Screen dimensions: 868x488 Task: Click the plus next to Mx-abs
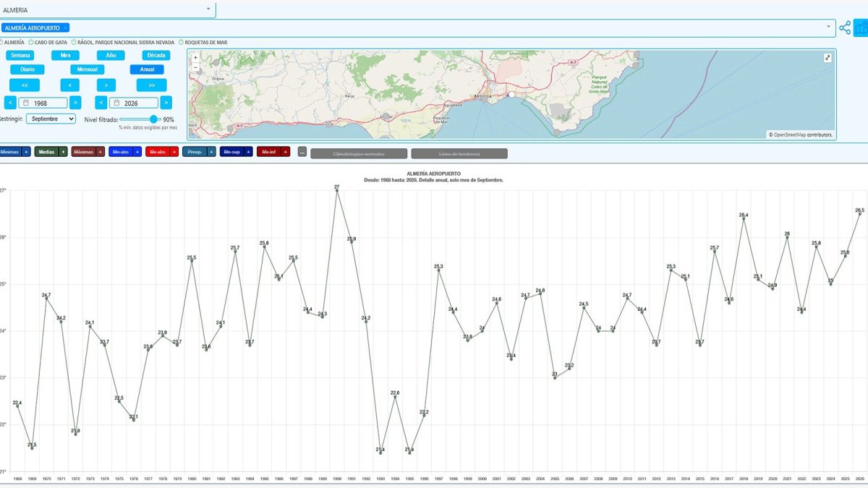click(174, 152)
